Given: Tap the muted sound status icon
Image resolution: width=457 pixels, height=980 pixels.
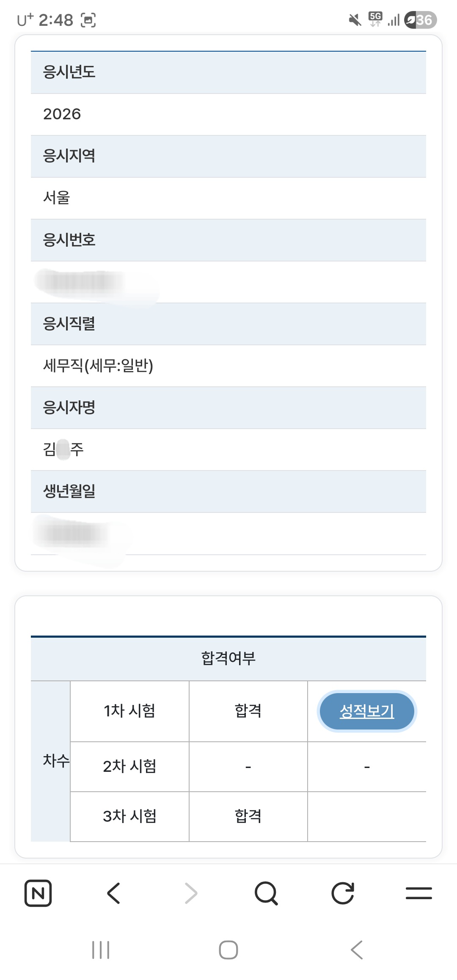Looking at the screenshot, I should click(355, 19).
